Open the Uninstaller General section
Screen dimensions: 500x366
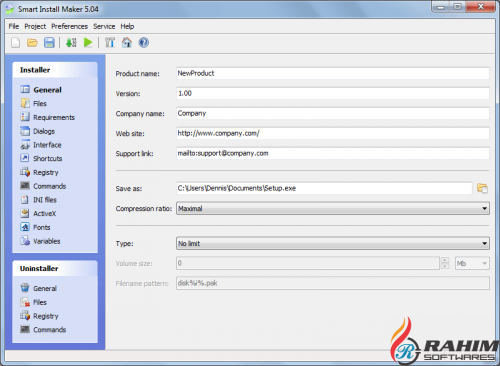click(x=38, y=288)
